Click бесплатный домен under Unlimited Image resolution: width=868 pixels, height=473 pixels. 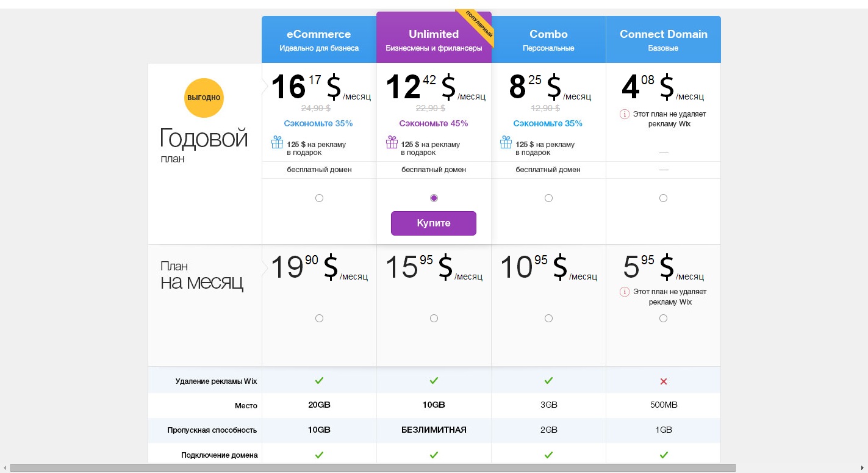434,170
